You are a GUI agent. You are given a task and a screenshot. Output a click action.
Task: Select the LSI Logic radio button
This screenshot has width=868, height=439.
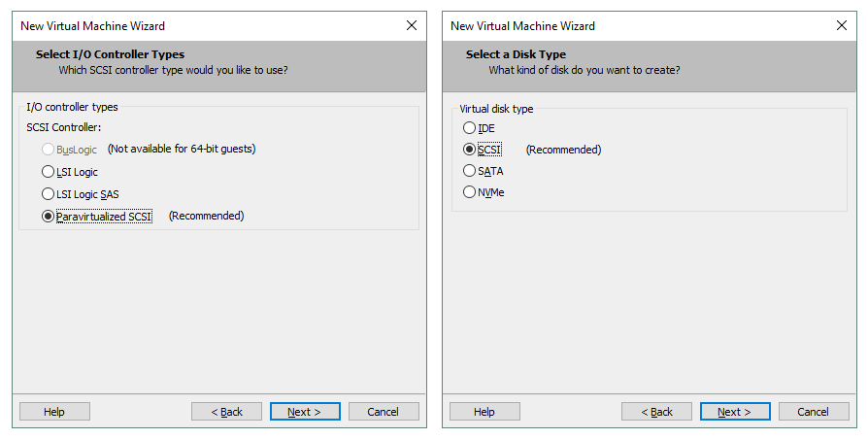[49, 172]
